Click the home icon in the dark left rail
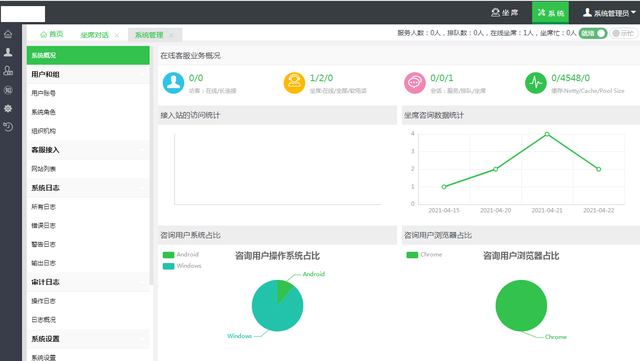The height and width of the screenshot is (361, 640). click(x=8, y=34)
